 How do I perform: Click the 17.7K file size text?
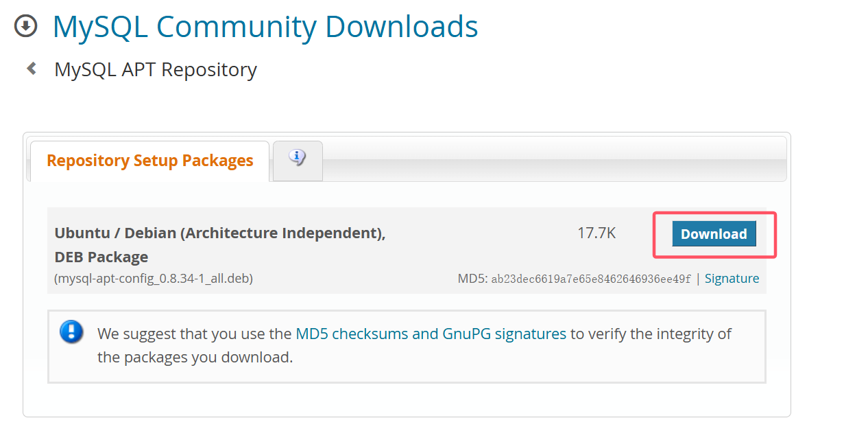[x=596, y=233]
